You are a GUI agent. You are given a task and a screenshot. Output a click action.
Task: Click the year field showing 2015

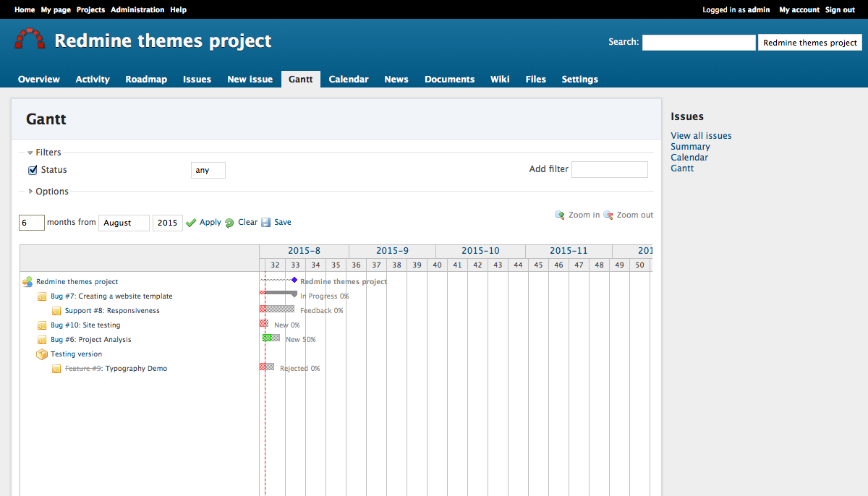tap(168, 223)
